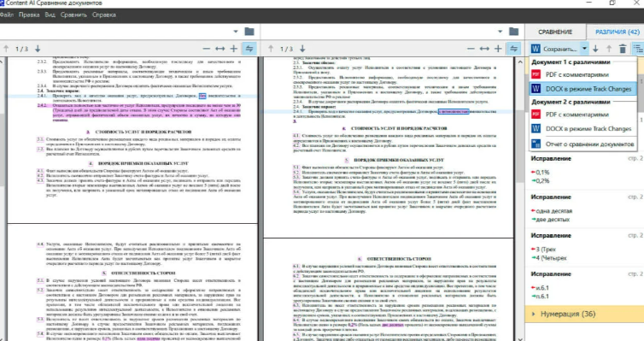
Task: Click Word icon under Документ 2
Action: pyautogui.click(x=536, y=128)
